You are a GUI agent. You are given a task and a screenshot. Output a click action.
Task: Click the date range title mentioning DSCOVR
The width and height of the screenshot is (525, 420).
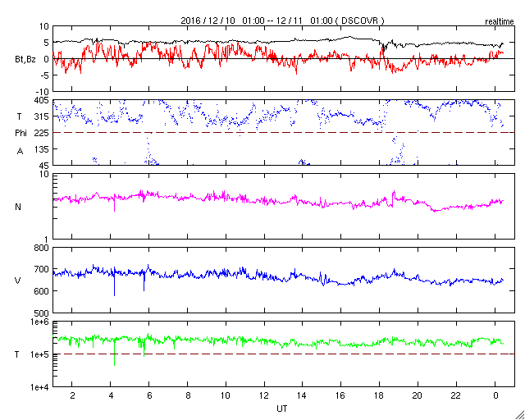point(282,21)
